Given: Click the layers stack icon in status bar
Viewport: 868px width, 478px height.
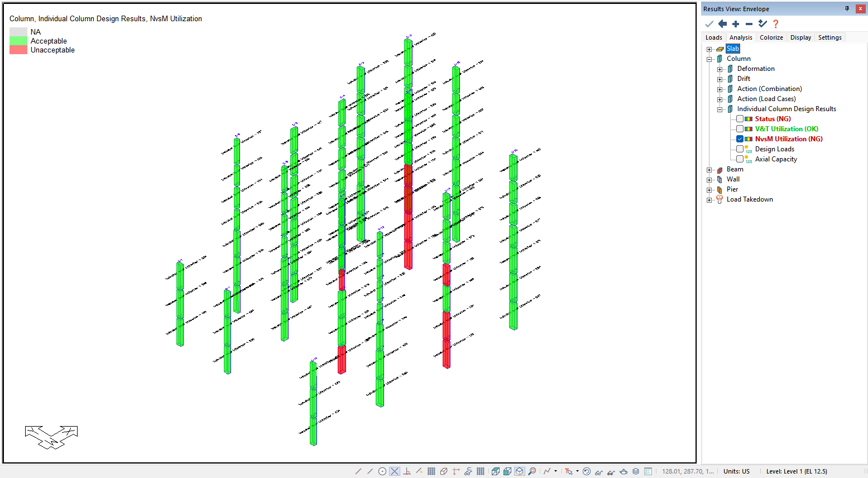Looking at the screenshot, I should point(636,471).
